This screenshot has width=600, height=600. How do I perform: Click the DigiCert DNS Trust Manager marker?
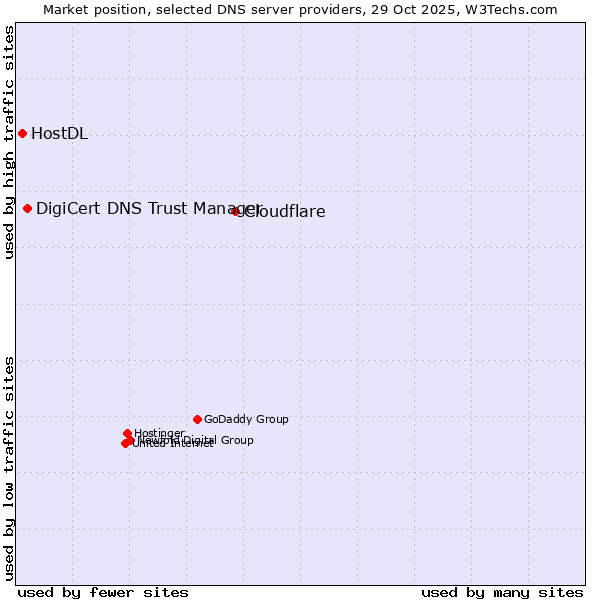[x=28, y=209]
